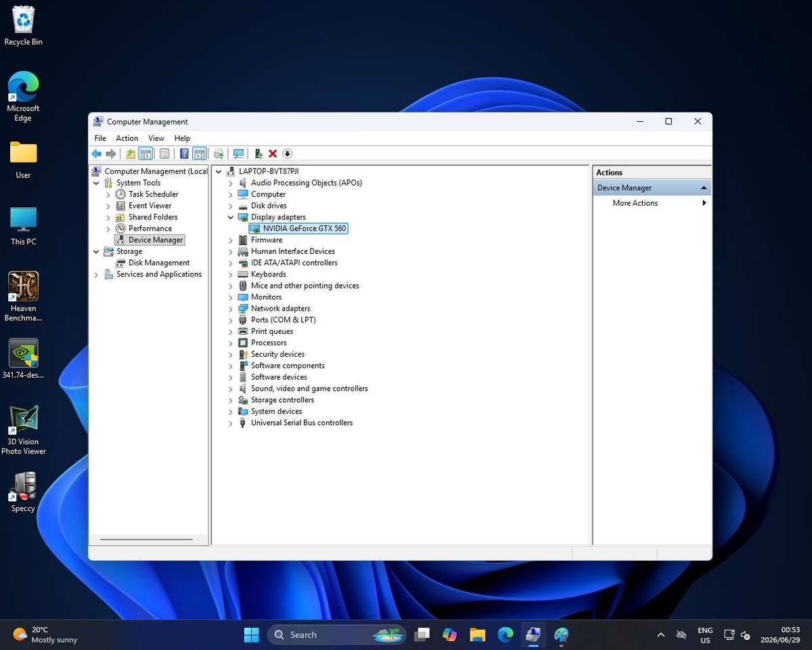The image size is (812, 650).
Task: Toggle Show/Hide Console Tree toolbar button
Action: coord(145,154)
